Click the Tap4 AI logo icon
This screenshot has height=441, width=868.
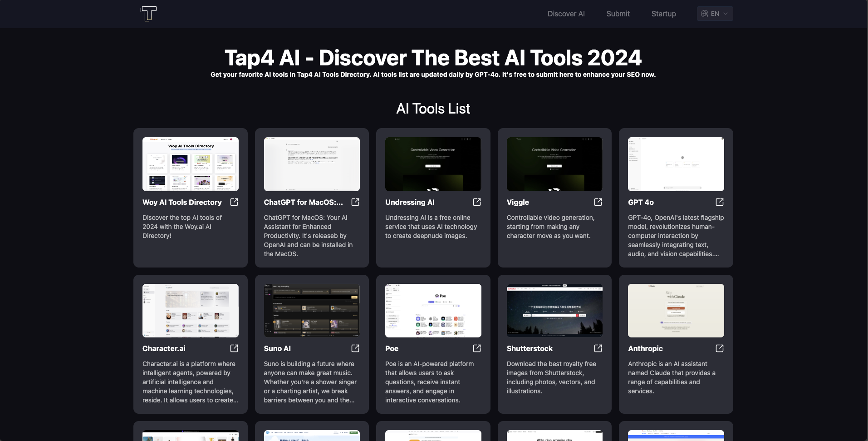pos(149,14)
